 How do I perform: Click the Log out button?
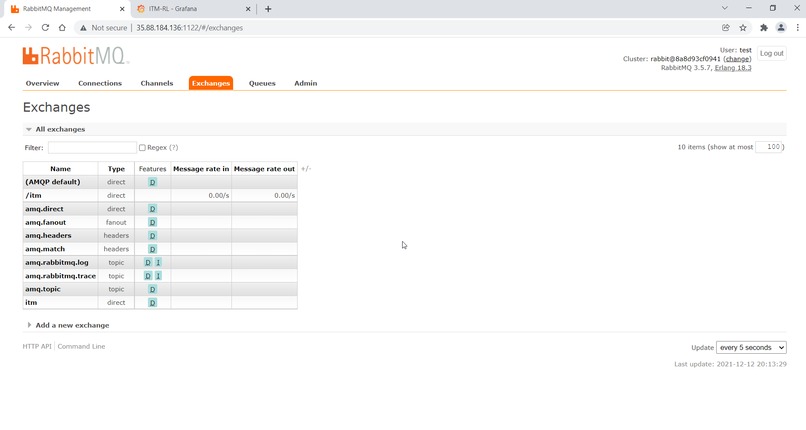(772, 53)
